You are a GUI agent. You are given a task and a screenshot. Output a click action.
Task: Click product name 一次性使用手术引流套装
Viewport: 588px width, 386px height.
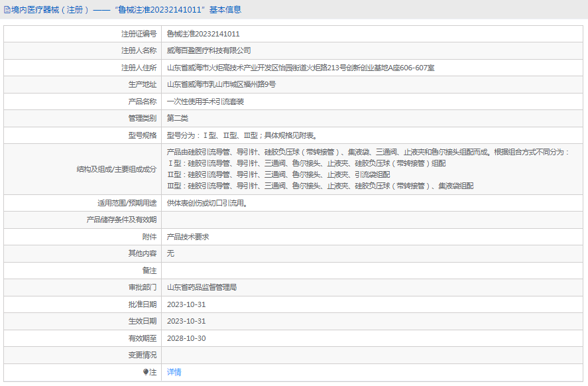pos(205,101)
